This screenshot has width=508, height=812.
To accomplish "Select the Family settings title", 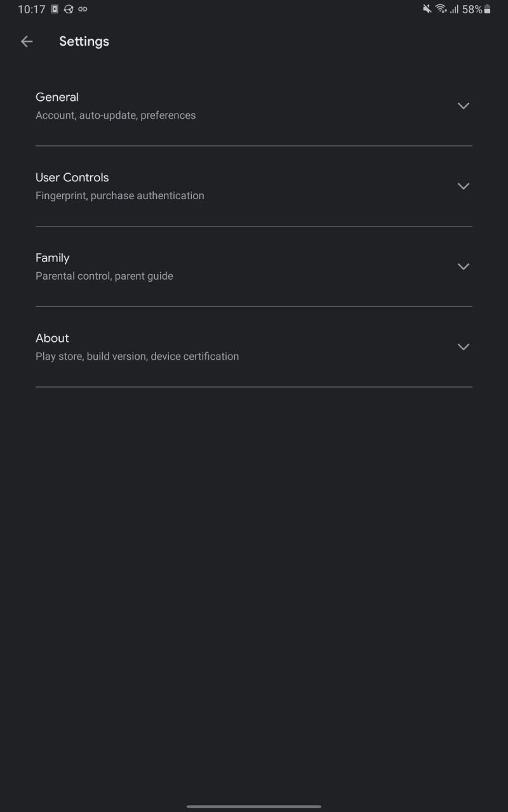I will (53, 258).
